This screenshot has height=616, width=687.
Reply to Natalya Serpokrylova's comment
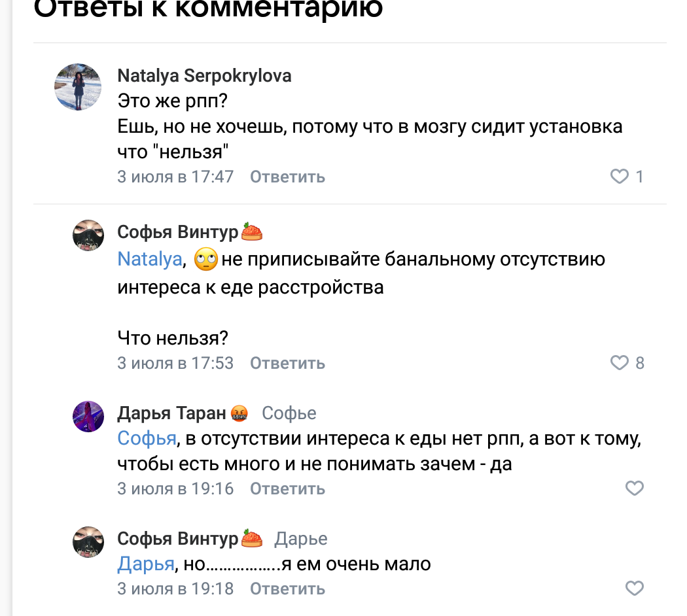(287, 177)
